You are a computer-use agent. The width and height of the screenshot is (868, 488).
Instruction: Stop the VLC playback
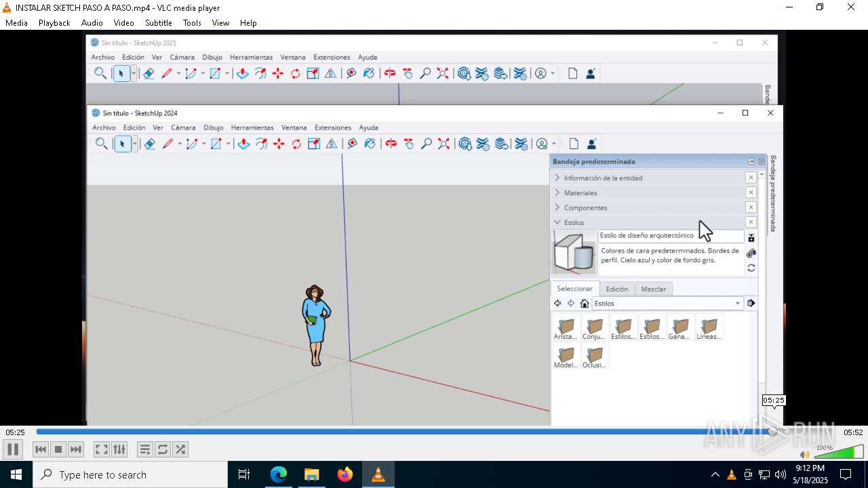coord(58,449)
